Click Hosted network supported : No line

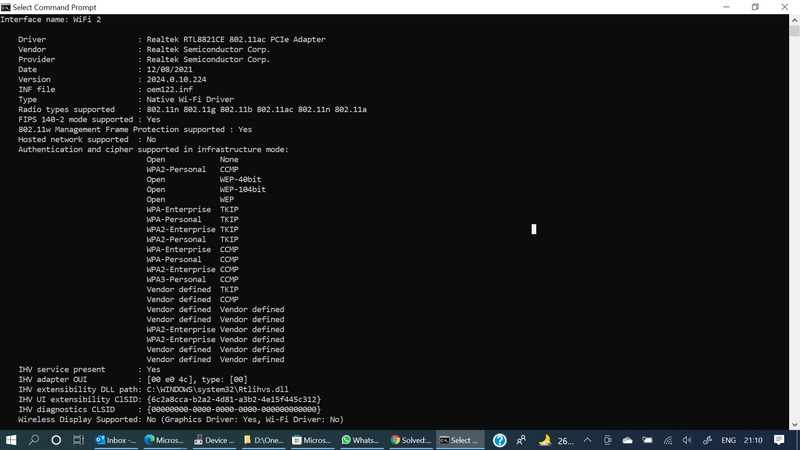(x=87, y=139)
